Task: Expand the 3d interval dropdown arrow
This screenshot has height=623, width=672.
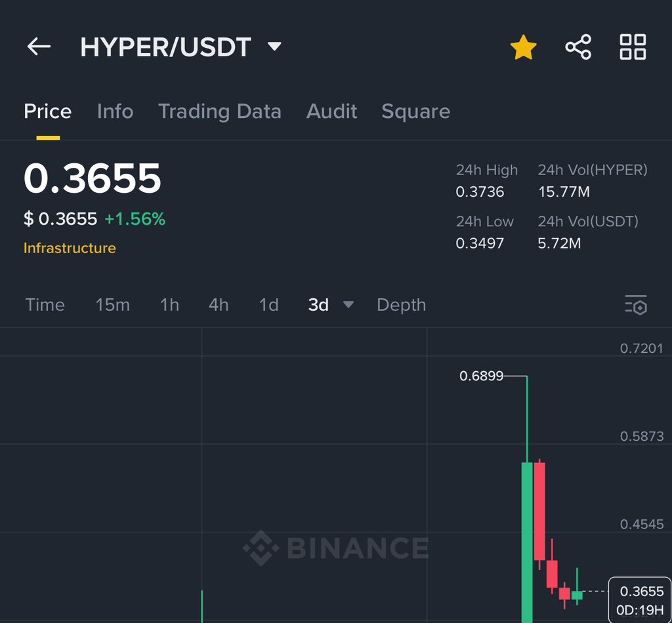Action: (x=348, y=304)
